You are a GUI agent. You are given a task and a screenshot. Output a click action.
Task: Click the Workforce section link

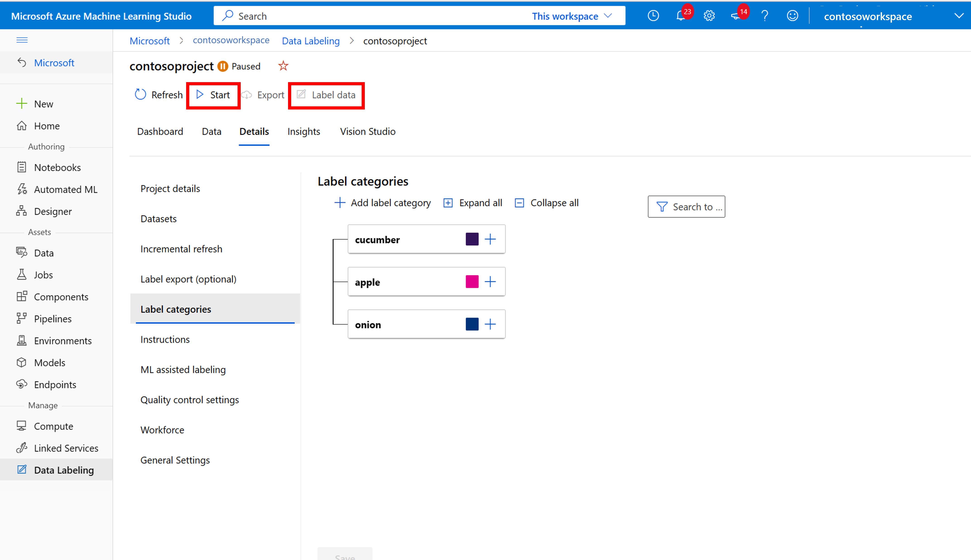click(163, 429)
